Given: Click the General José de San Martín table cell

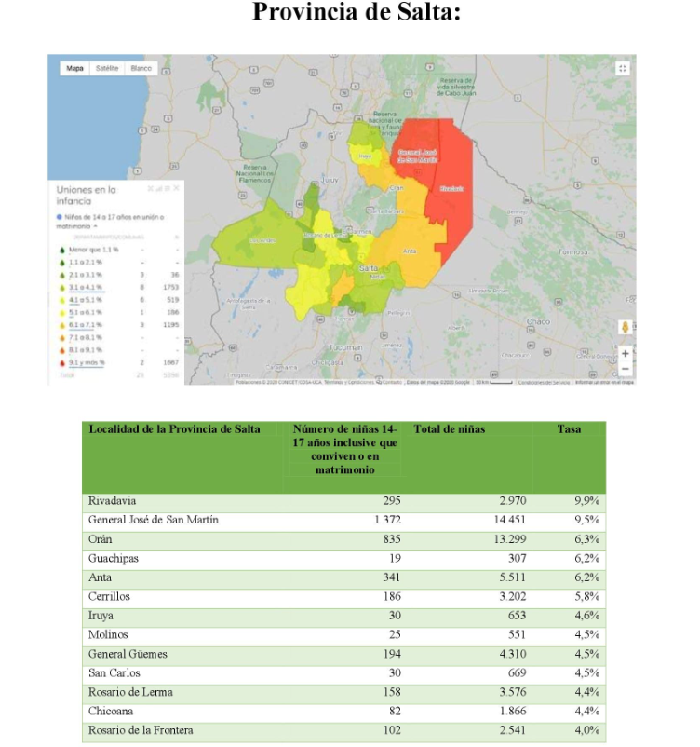Looking at the screenshot, I should tap(154, 521).
